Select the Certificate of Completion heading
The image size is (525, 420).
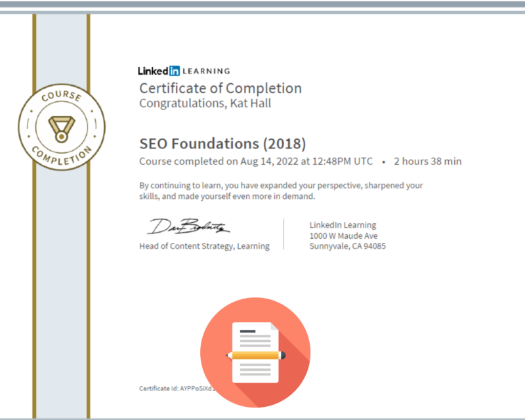(x=220, y=89)
